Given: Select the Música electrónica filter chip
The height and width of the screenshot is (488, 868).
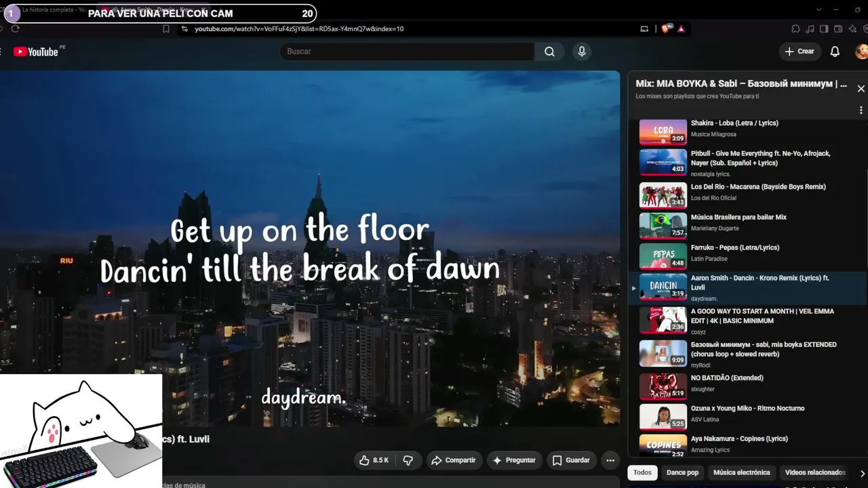Looking at the screenshot, I should click(x=742, y=473).
